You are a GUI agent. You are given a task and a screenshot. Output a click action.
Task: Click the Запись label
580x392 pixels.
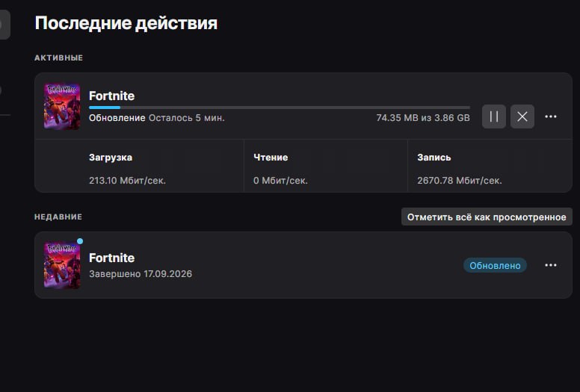[x=434, y=158]
